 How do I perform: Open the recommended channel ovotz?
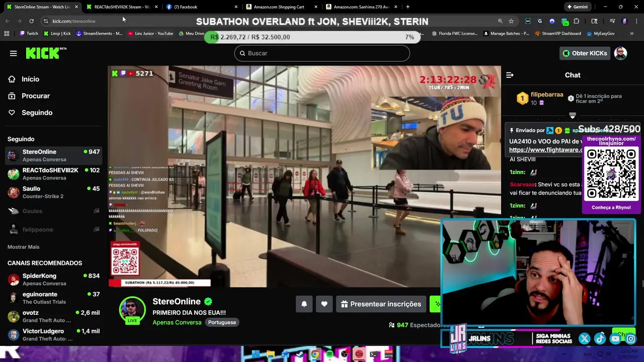(x=53, y=316)
